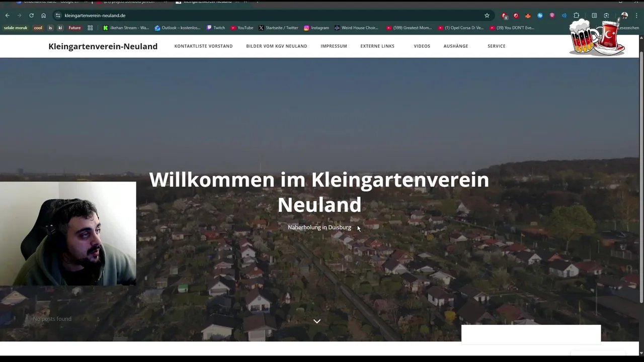Open the Impressum menu item

(334, 46)
